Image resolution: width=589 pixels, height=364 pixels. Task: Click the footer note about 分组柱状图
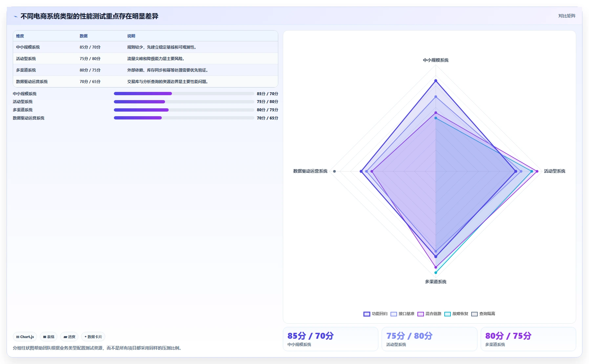pyautogui.click(x=97, y=348)
